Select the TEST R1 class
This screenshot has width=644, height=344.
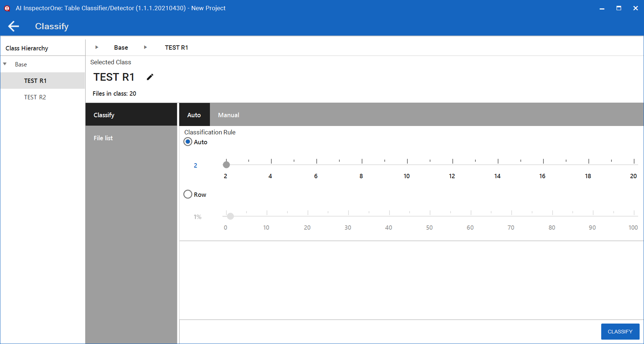click(35, 80)
